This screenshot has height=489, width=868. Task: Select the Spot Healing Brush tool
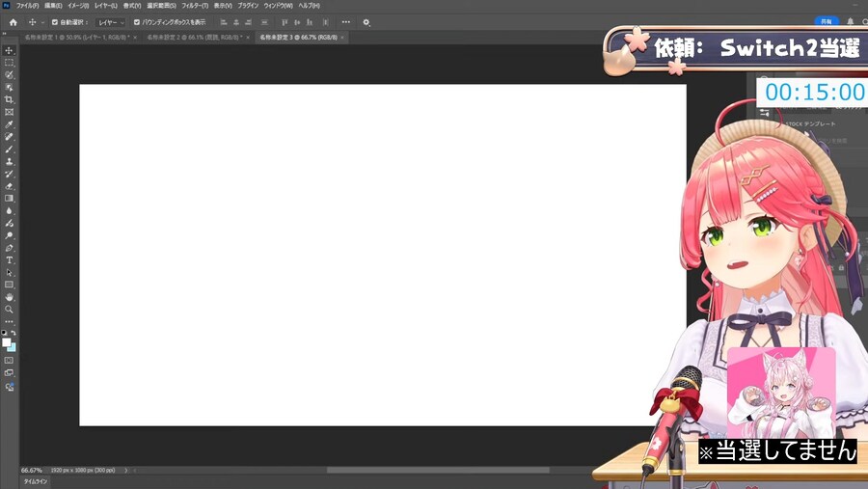(9, 137)
